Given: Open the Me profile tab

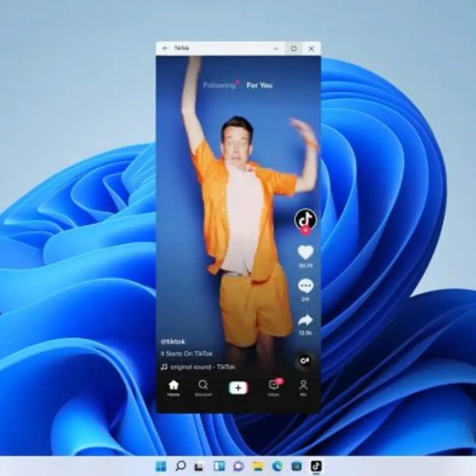Looking at the screenshot, I should (x=303, y=388).
